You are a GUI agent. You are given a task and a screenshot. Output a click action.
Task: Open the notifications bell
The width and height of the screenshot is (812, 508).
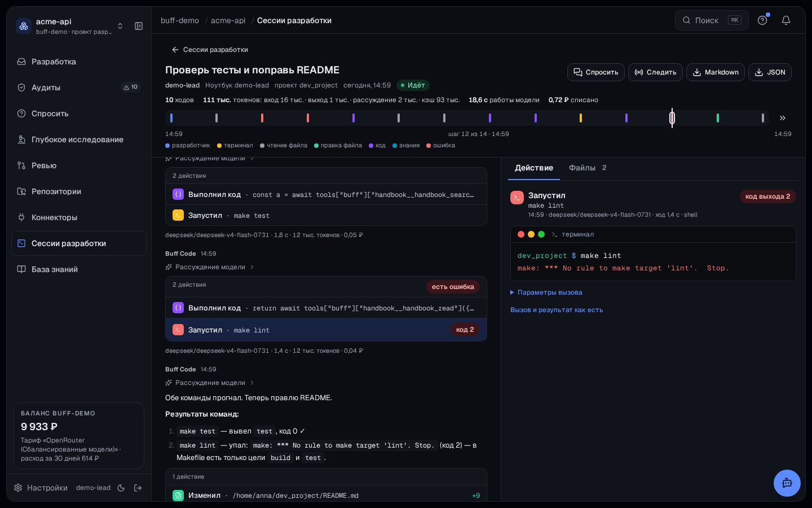click(x=786, y=20)
